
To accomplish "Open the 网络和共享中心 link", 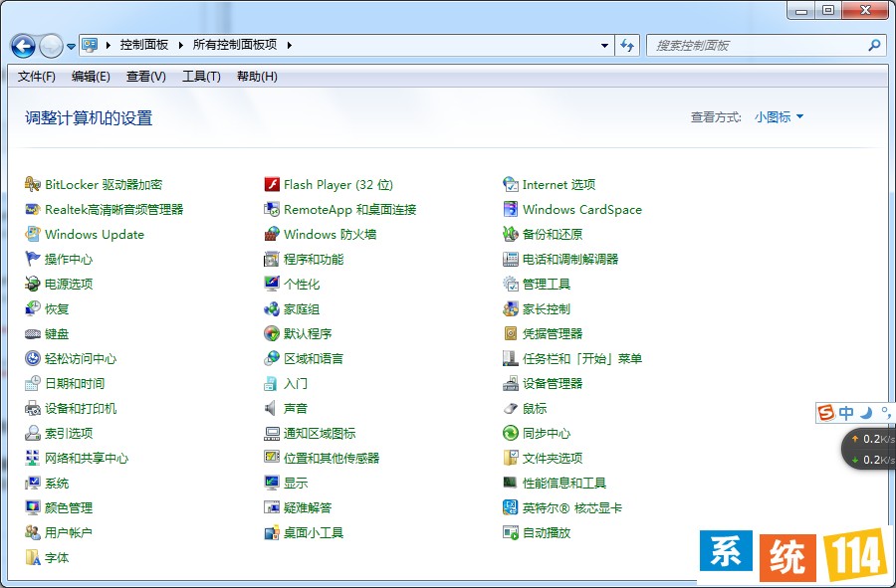I will tap(86, 458).
